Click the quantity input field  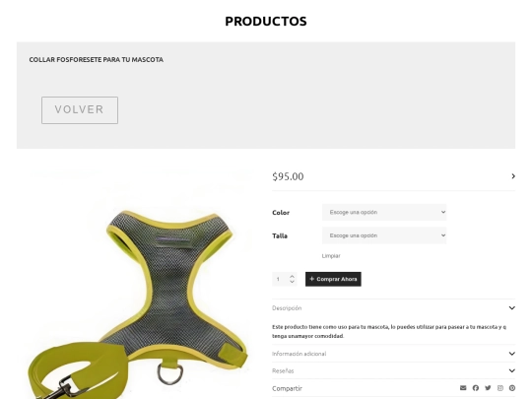point(280,279)
